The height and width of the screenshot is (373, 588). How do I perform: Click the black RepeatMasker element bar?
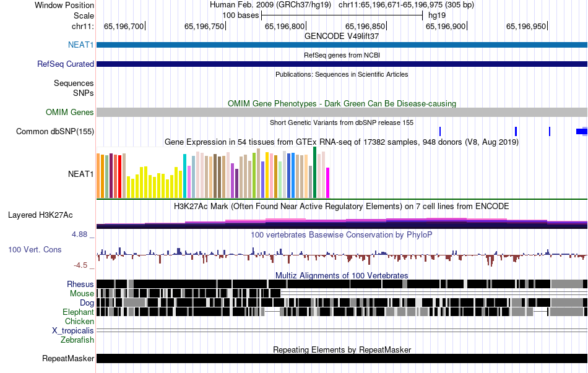click(x=342, y=358)
